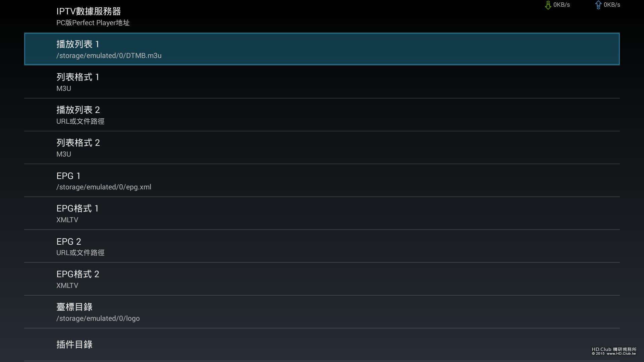
Task: Click download speed 0KB/s readout
Action: 561,5
